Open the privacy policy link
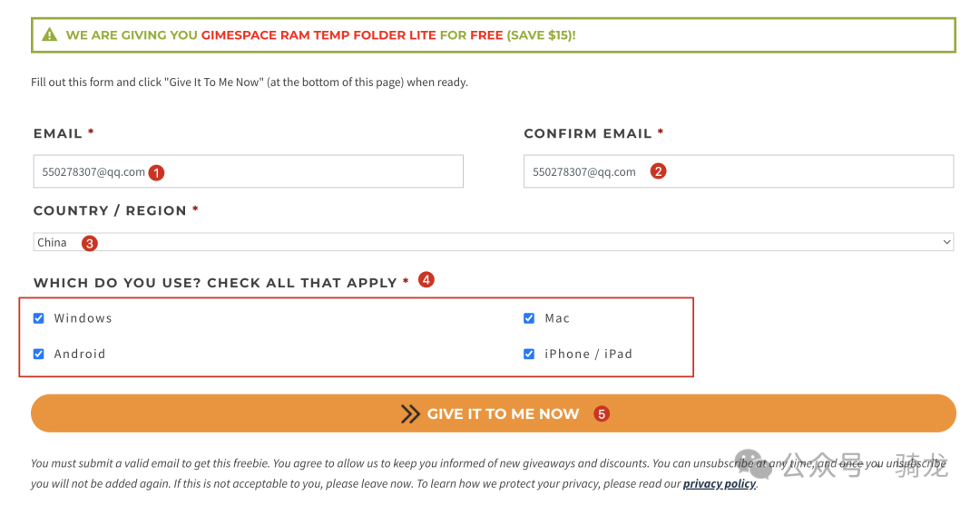The width and height of the screenshot is (980, 505). click(720, 484)
